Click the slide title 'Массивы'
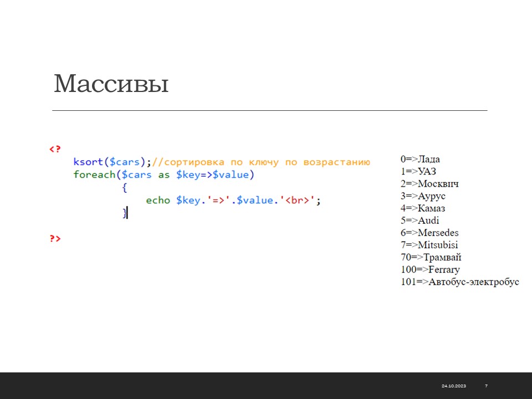 pos(111,84)
